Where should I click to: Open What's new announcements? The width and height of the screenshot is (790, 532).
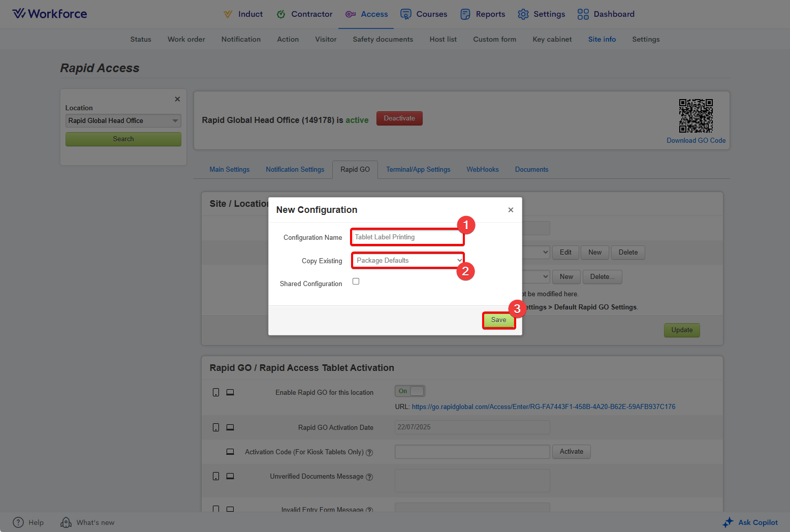(x=87, y=522)
